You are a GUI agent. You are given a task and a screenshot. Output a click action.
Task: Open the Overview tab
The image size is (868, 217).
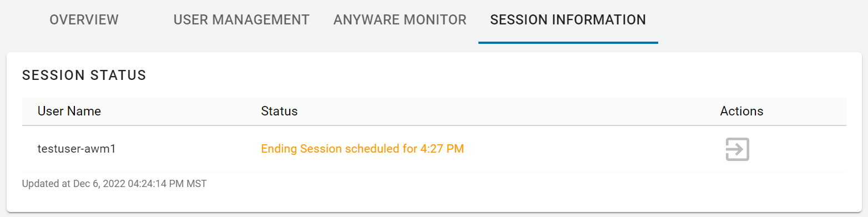pos(84,20)
